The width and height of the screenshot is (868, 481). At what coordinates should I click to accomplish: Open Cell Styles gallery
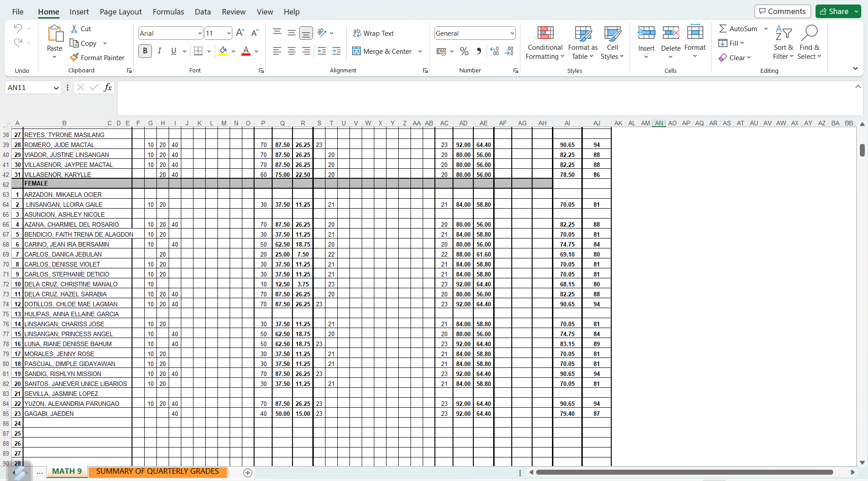(x=613, y=43)
